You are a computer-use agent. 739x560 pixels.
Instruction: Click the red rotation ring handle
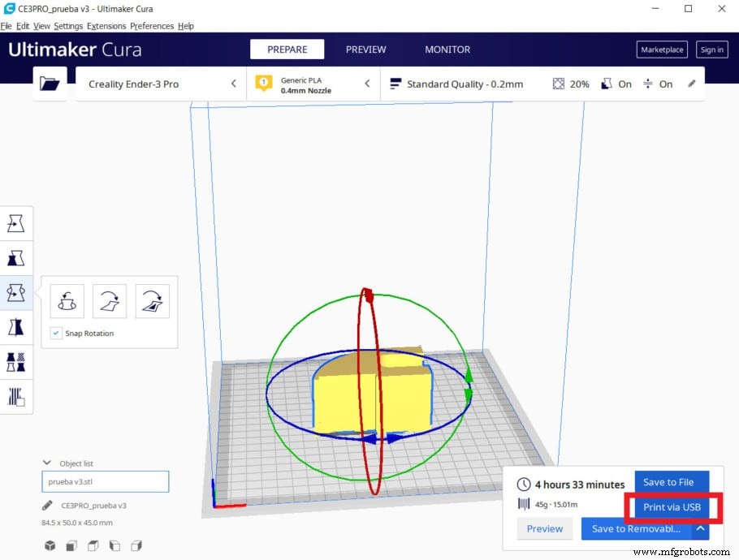point(367,295)
